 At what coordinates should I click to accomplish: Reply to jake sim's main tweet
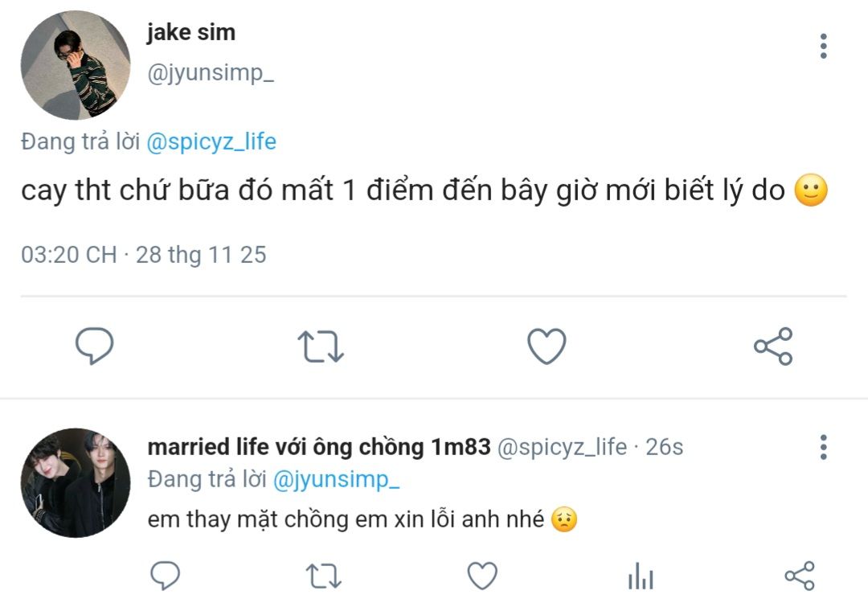[94, 346]
